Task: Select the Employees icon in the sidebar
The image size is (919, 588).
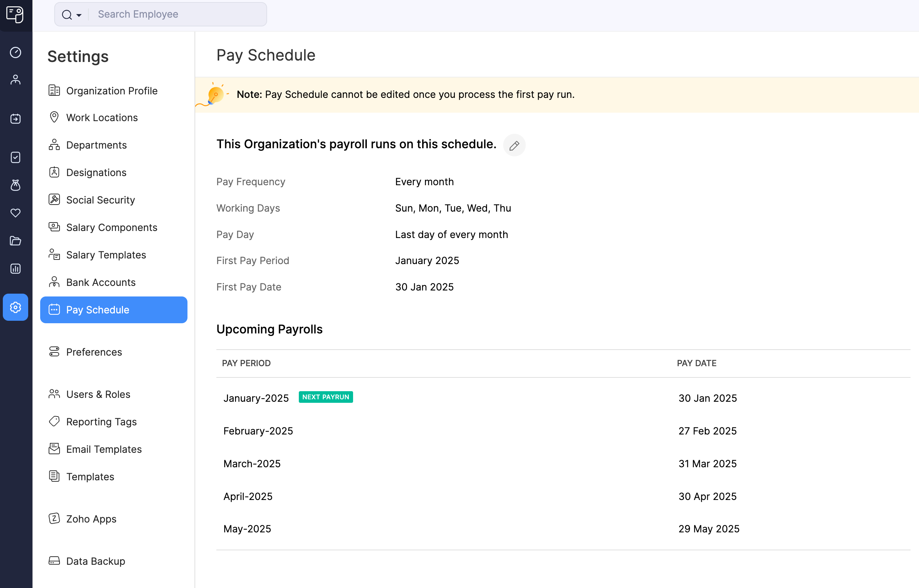Action: 16,79
